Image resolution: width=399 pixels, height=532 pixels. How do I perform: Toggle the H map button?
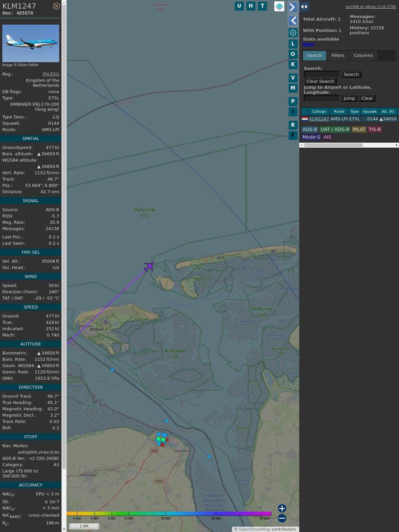coord(251,6)
